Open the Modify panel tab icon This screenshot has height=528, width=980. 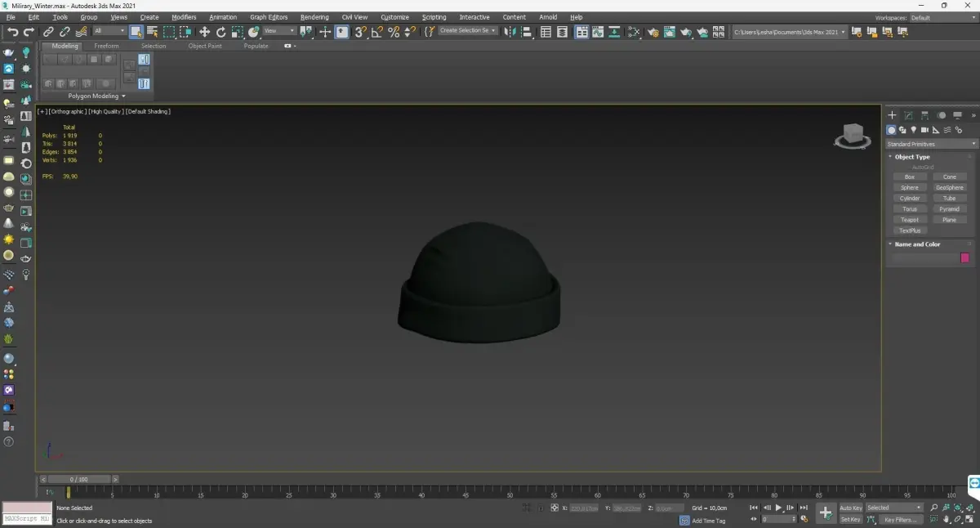click(x=908, y=116)
